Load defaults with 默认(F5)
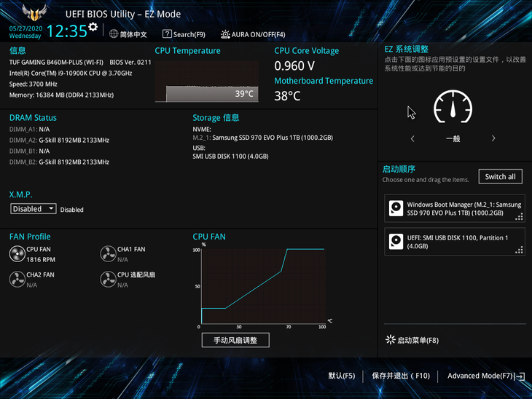Screen dimensions: 532x399 pos(341,376)
